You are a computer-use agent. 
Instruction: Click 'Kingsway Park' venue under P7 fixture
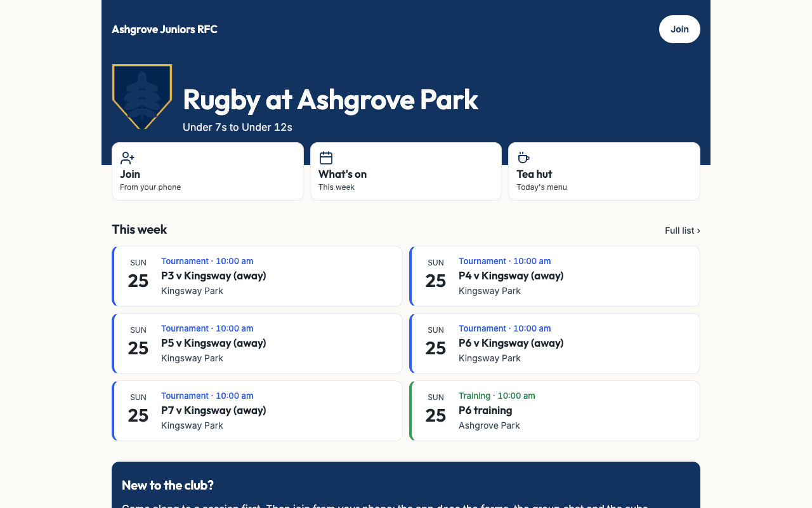pos(192,425)
